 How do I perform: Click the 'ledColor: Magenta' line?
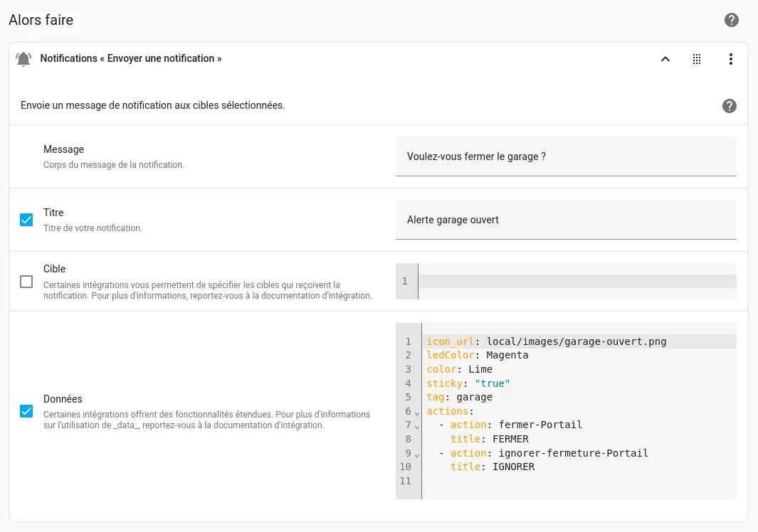click(x=477, y=355)
